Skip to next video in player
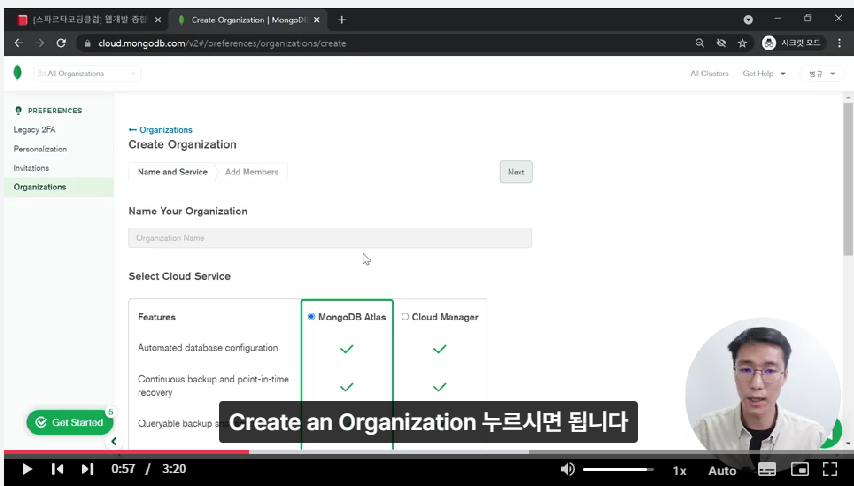 [x=87, y=469]
